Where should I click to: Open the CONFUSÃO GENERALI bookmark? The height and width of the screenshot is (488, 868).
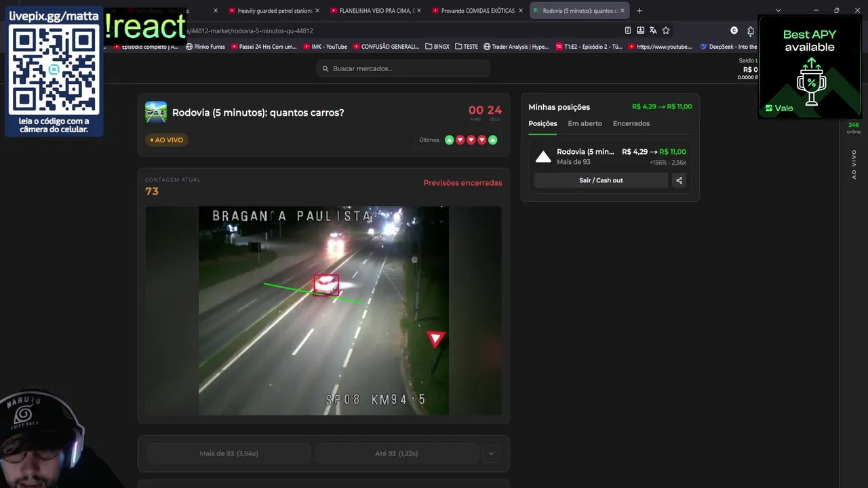[386, 47]
